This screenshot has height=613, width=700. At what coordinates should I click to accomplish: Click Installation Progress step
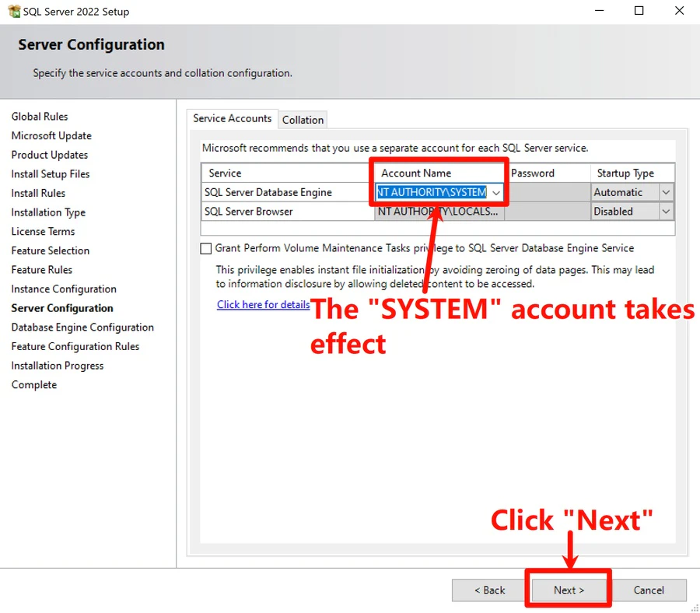click(57, 366)
